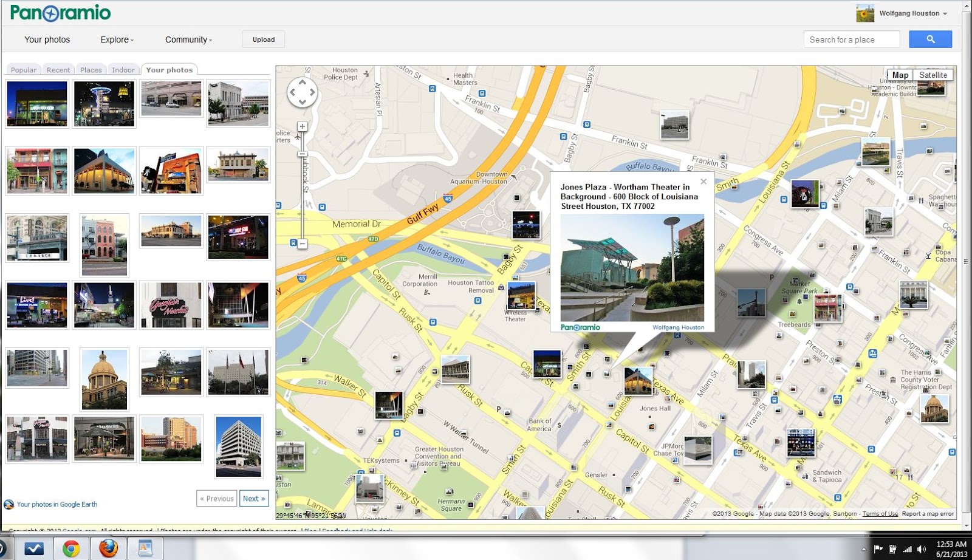Click the network signal tray icon
This screenshot has height=560, width=972.
pos(907,549)
